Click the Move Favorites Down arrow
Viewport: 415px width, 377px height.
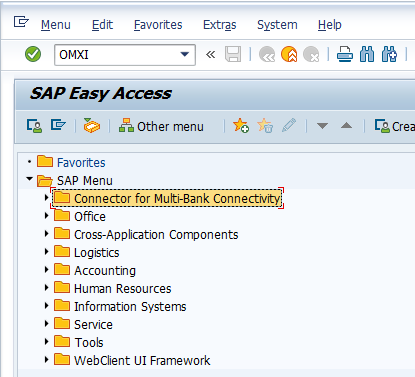[322, 126]
